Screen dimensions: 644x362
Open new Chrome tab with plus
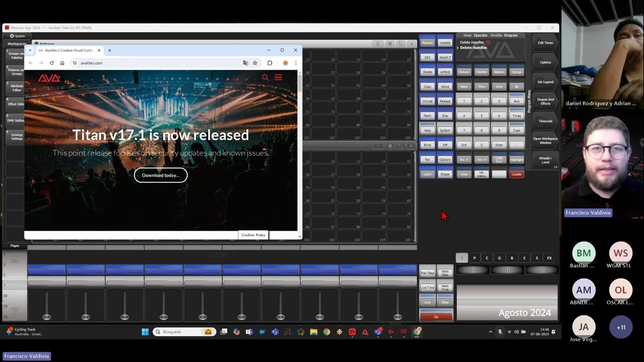coord(109,50)
